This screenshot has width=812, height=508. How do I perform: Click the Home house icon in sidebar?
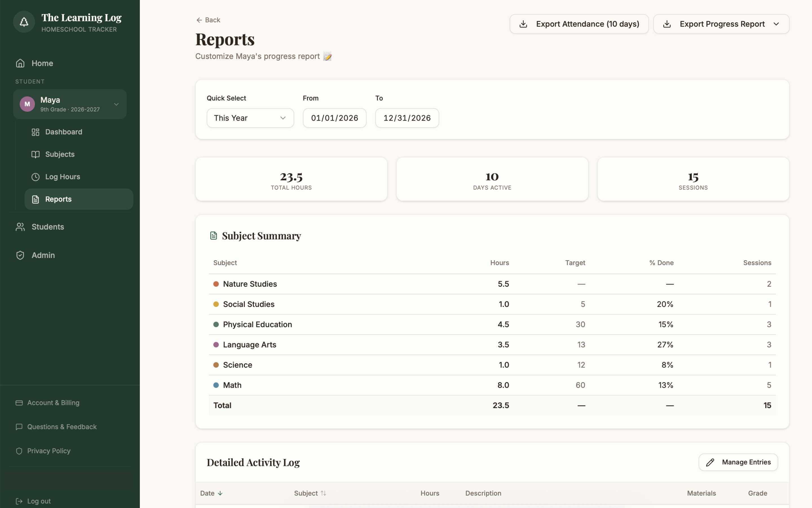(20, 63)
